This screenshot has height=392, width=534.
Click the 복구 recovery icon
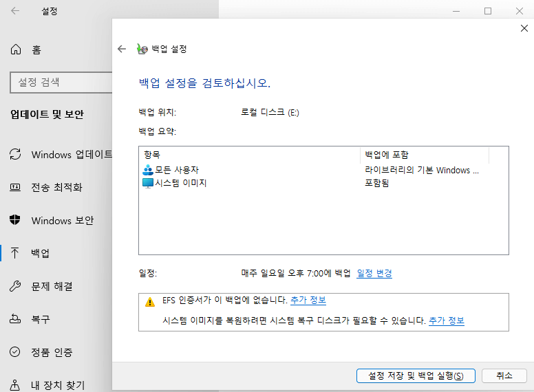[x=15, y=319]
